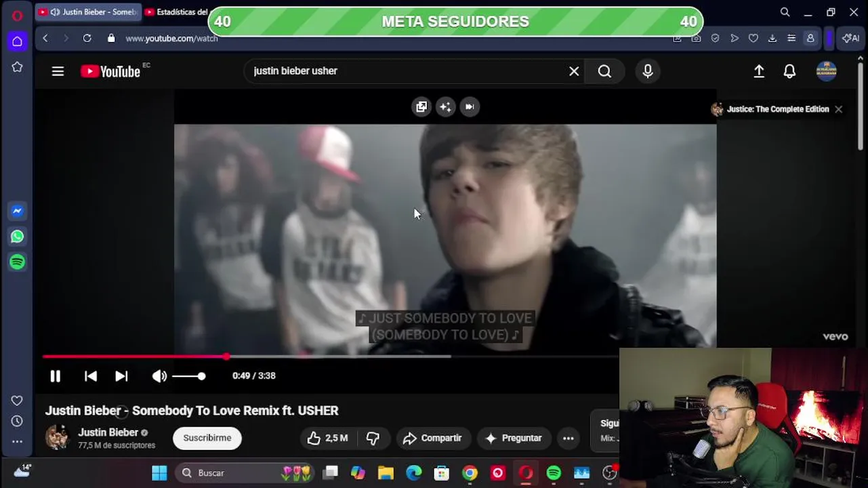Open the upload/create video icon

759,71
